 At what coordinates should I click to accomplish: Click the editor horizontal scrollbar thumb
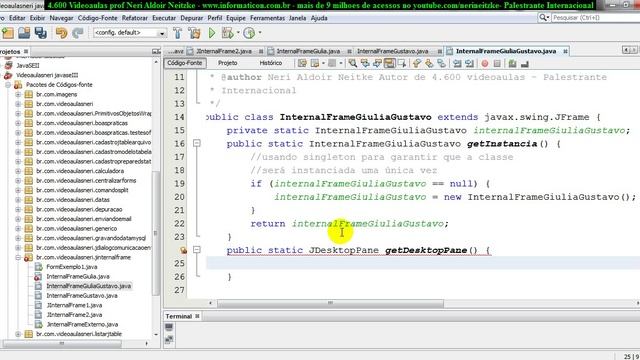coord(330,303)
